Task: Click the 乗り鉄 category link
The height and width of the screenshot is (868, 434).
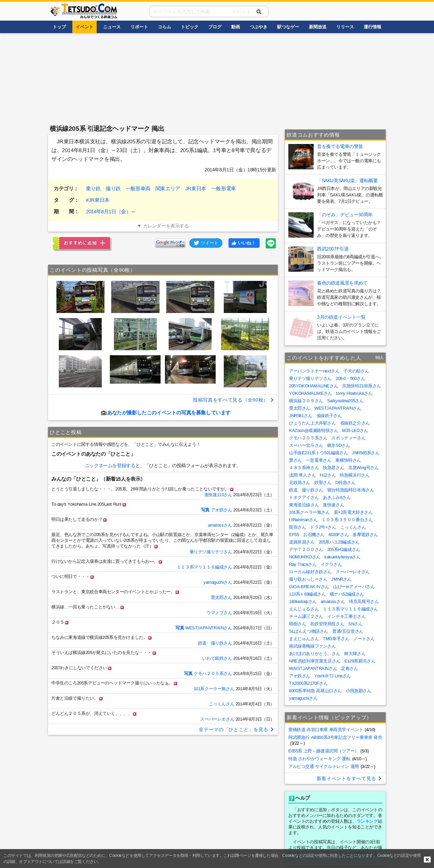Action: tap(93, 189)
